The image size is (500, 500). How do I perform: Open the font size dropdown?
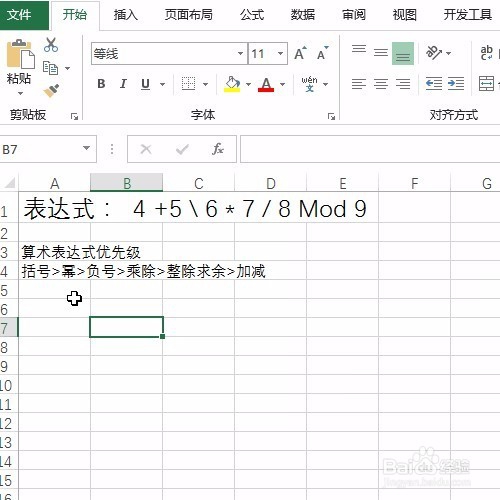click(280, 53)
